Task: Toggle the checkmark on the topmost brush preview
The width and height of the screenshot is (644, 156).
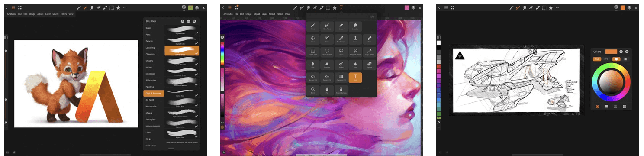Action: [197, 33]
